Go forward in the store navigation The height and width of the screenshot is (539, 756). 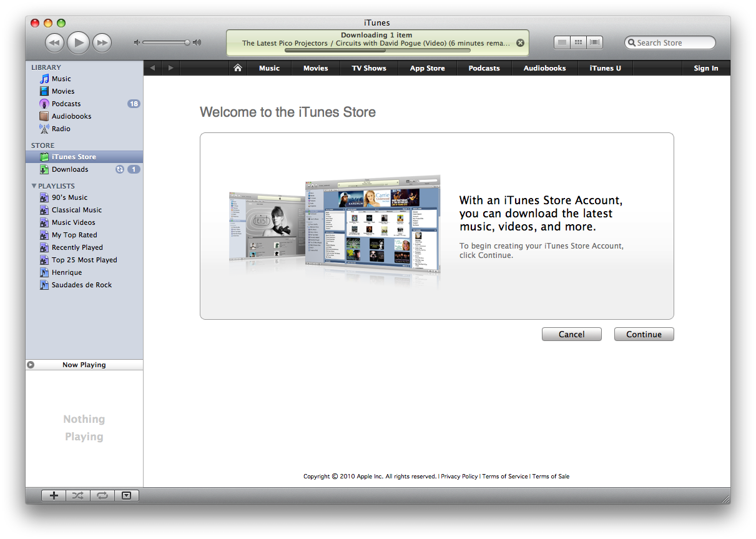click(170, 68)
